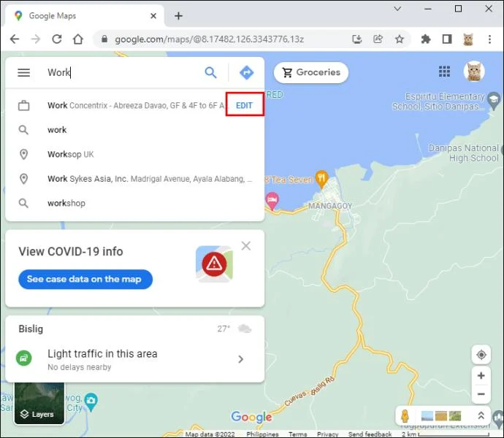Viewport: 504px width, 438px height.
Task: Click the Terms link
Action: (297, 434)
